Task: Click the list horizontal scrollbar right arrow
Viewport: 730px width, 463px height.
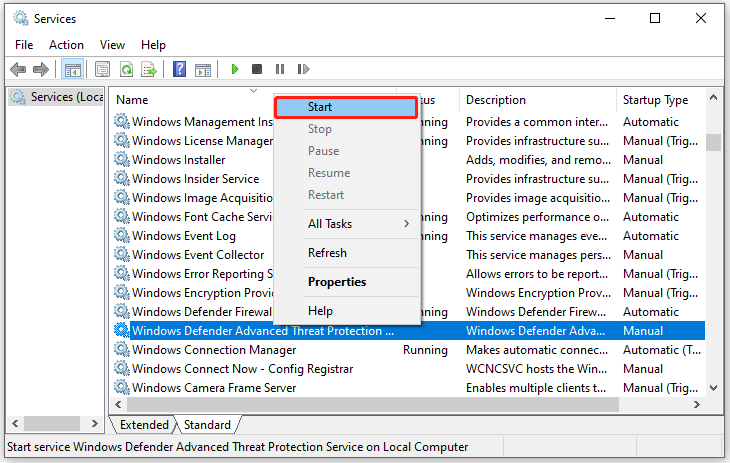Action: point(696,404)
